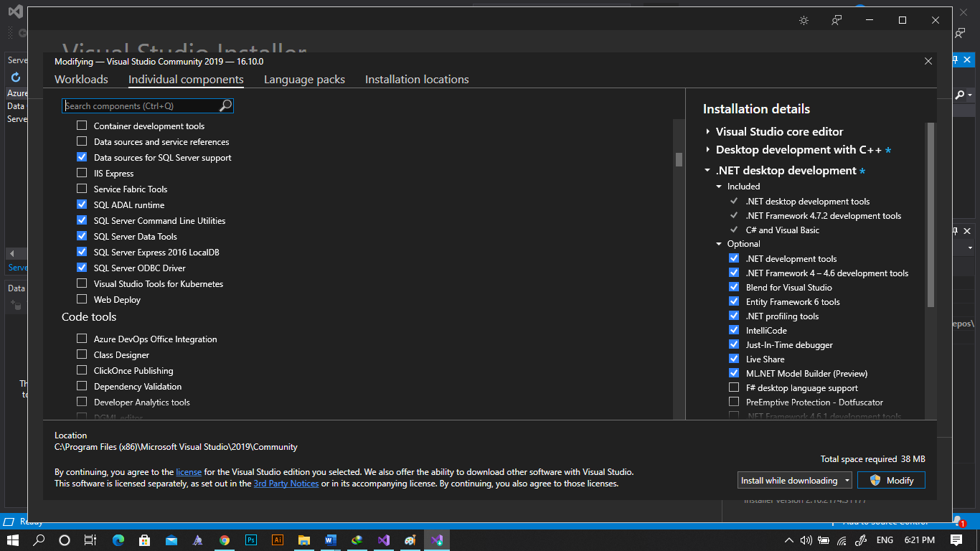The image size is (980, 551).
Task: Collapse the Included components group
Action: click(720, 187)
